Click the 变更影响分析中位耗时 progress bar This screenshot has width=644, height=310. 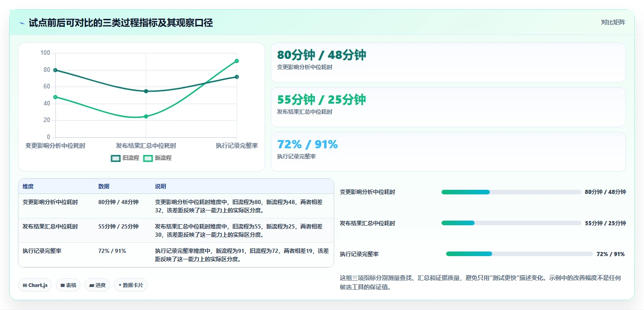pyautogui.click(x=511, y=192)
